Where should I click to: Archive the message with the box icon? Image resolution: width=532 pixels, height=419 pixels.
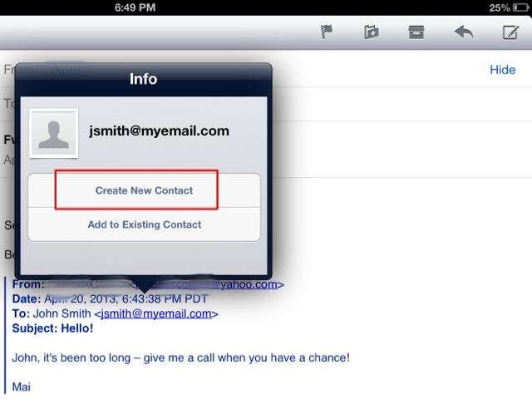pyautogui.click(x=416, y=32)
